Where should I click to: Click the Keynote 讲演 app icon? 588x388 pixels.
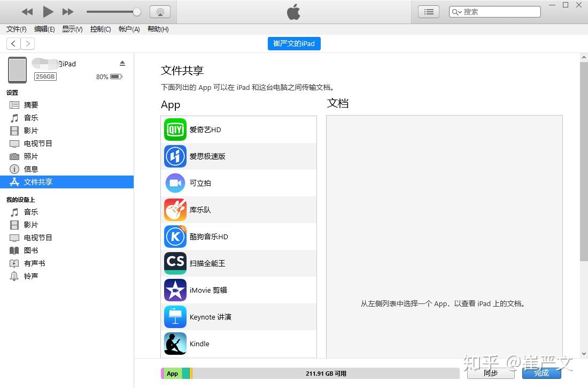pyautogui.click(x=175, y=317)
